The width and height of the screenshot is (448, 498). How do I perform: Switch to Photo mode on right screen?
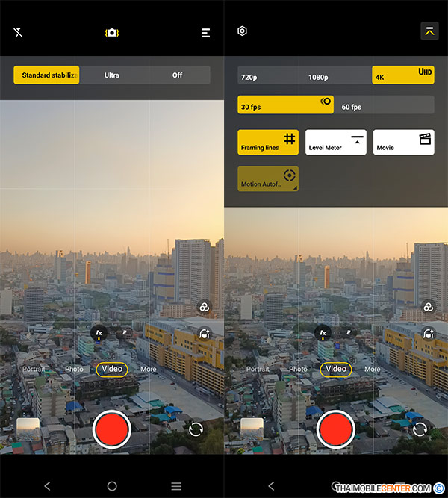[x=298, y=369]
